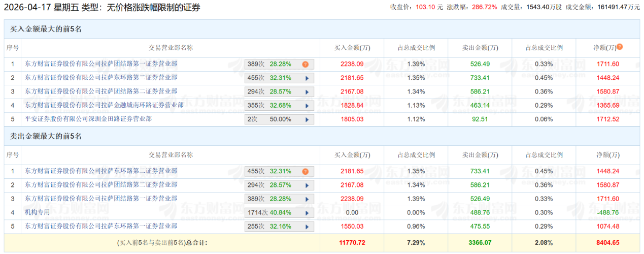Screen dimensions: 644x254
Task: Click the 买入金额最大的前5名 section header
Action: tap(46, 29)
